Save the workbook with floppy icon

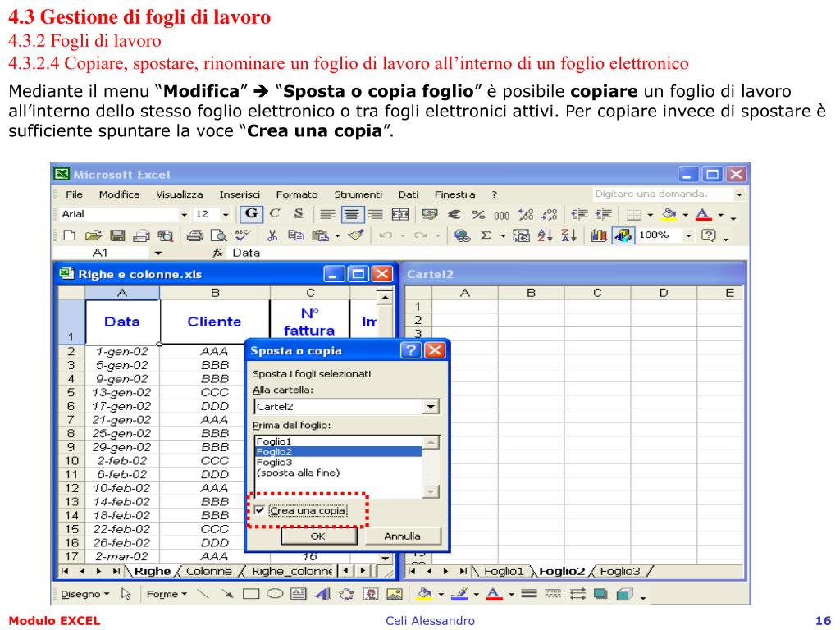[x=117, y=235]
